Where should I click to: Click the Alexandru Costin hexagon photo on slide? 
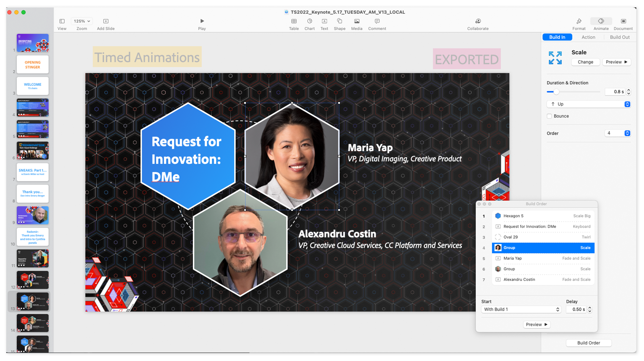(x=240, y=243)
